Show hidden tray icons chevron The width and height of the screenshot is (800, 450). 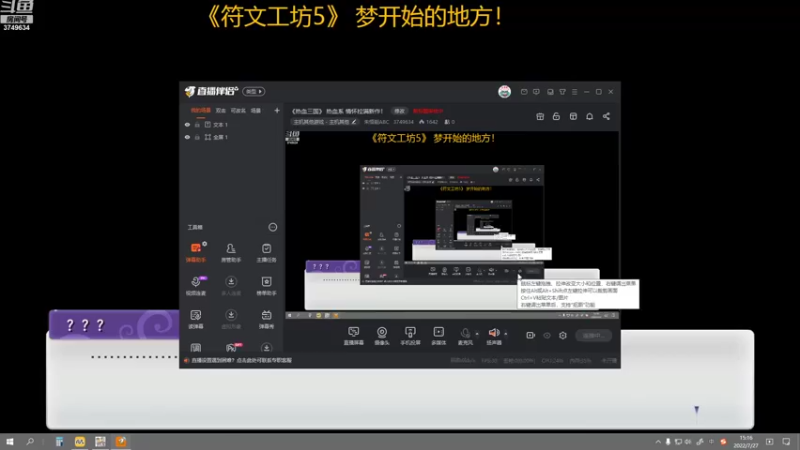point(658,442)
